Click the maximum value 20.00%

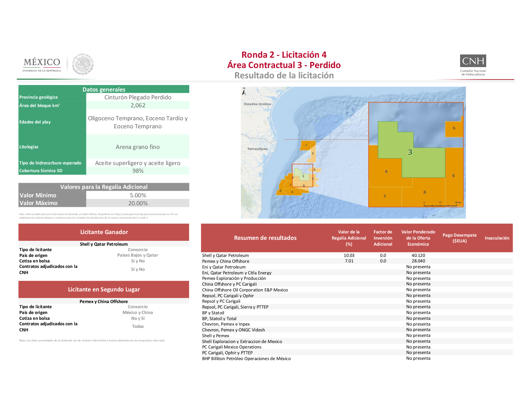pos(138,203)
